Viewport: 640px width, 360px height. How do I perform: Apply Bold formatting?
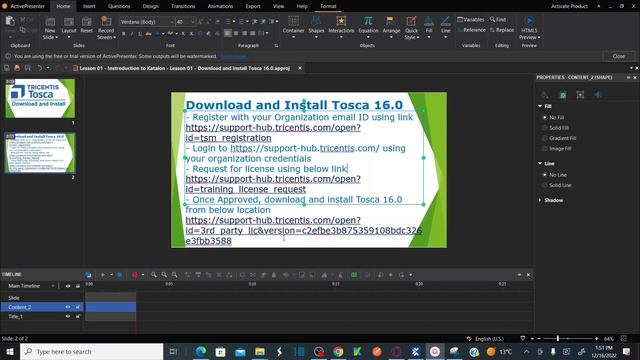coord(124,33)
